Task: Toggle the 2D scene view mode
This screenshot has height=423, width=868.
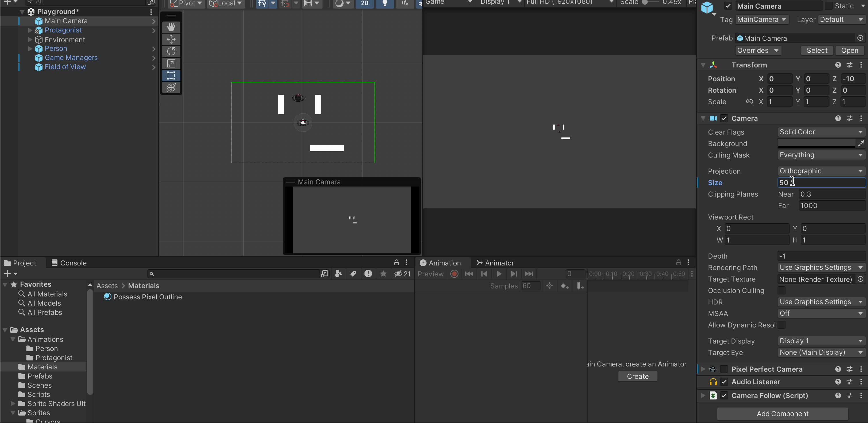Action: (x=364, y=3)
